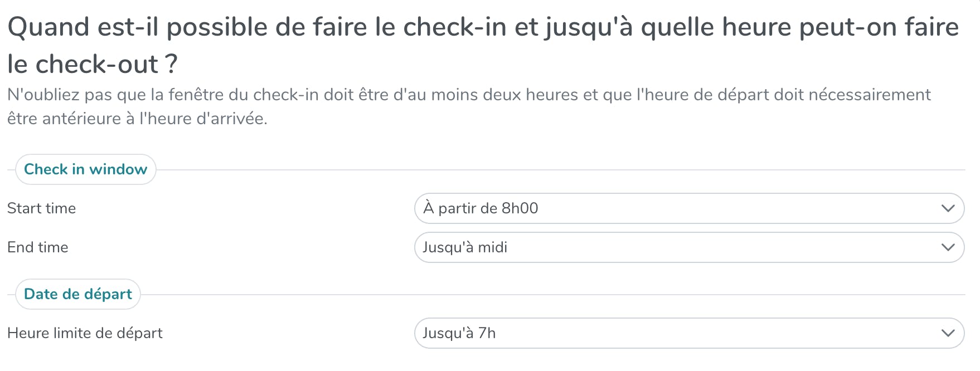Click the "Start time" field label

tap(42, 208)
